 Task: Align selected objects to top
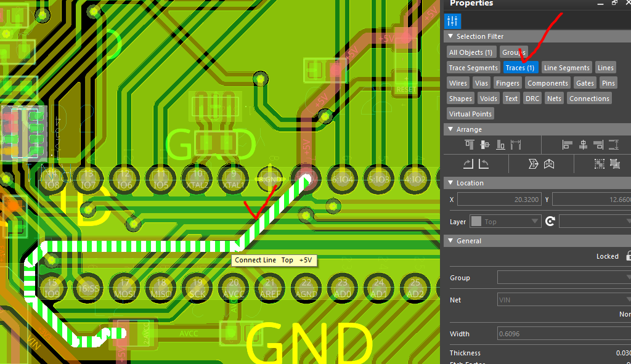pyautogui.click(x=469, y=145)
